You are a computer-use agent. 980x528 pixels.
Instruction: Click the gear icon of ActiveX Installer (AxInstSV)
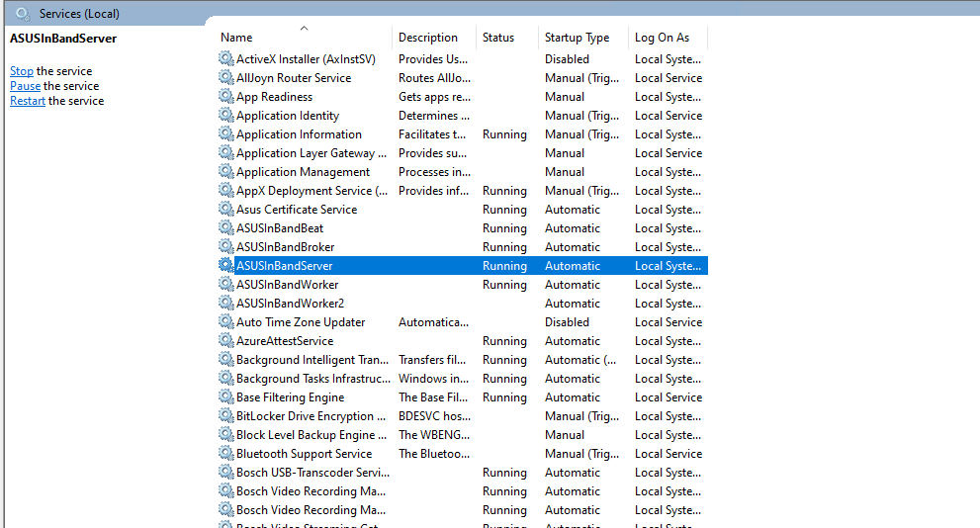(225, 58)
